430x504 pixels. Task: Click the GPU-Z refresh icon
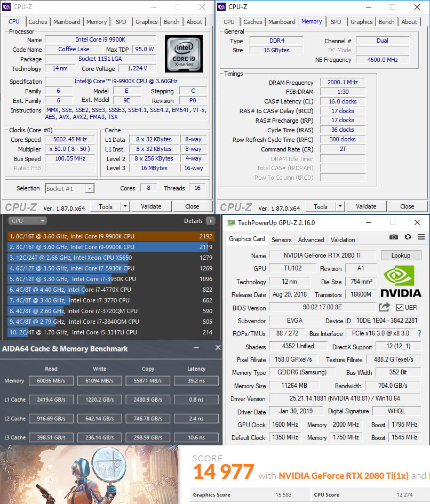408,237
